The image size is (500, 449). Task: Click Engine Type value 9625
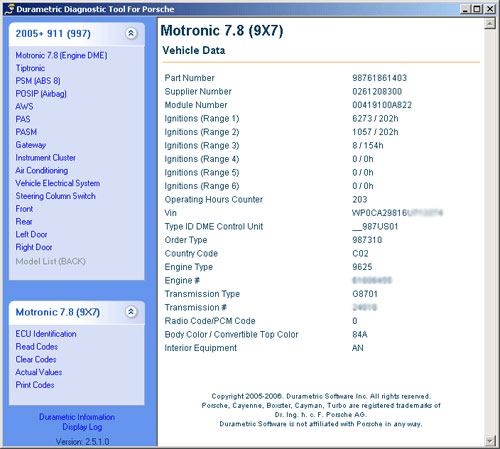coord(362,267)
